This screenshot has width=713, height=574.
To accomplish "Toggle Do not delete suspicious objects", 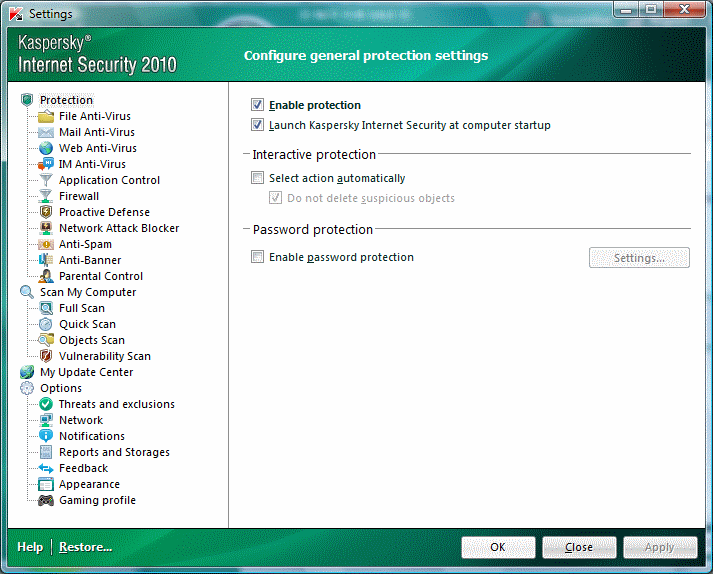I will (x=275, y=198).
